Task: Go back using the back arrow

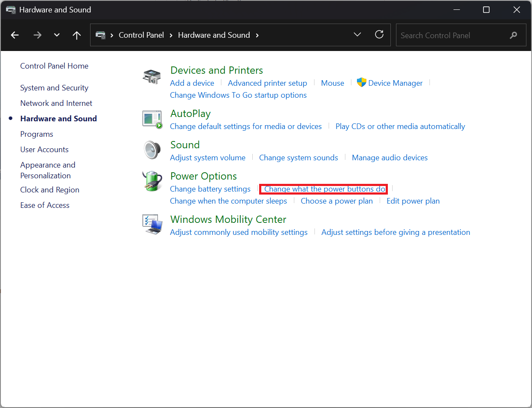Action: [x=15, y=35]
